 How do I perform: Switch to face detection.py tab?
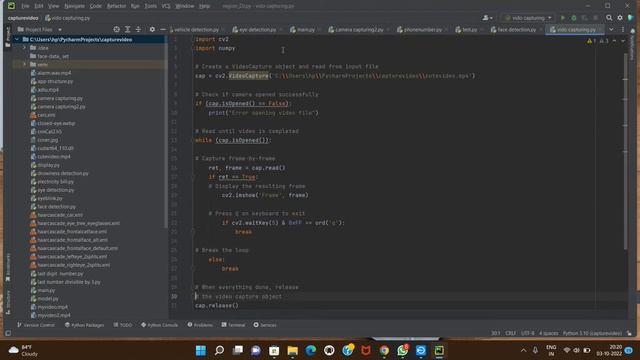(x=516, y=30)
